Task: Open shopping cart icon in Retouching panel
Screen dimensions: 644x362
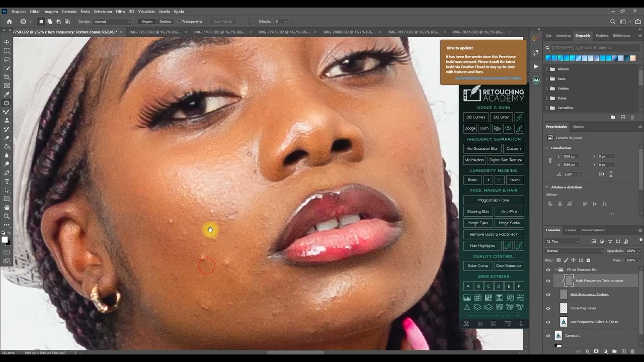Action: (480, 324)
